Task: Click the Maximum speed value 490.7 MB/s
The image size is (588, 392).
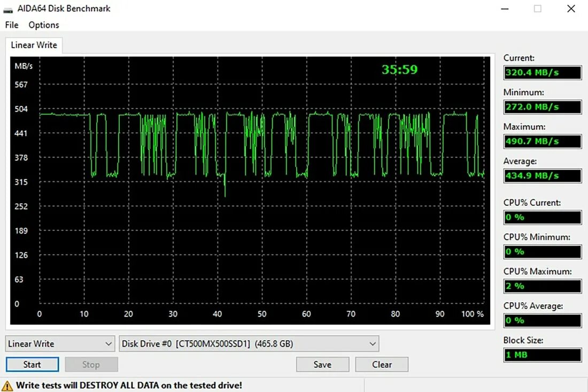Action: 542,141
